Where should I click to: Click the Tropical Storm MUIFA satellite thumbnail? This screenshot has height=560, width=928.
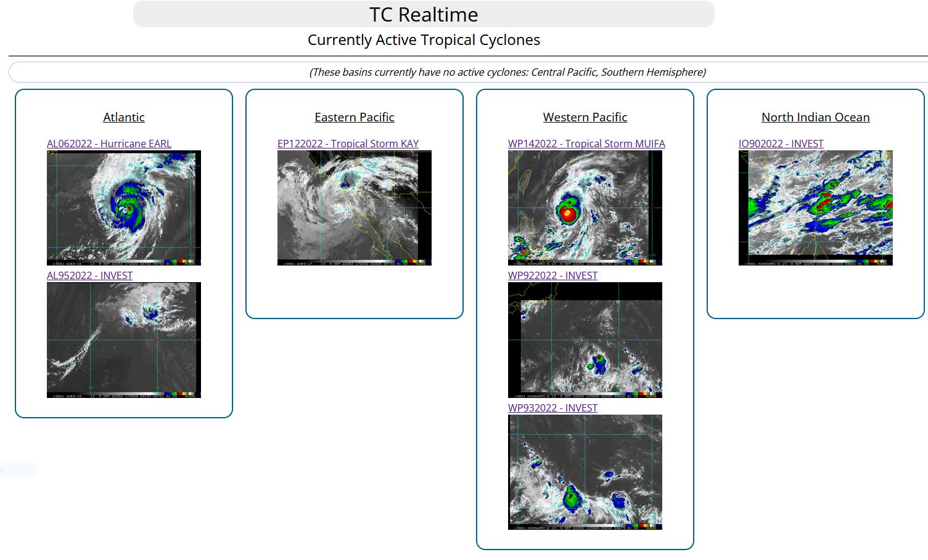point(585,208)
